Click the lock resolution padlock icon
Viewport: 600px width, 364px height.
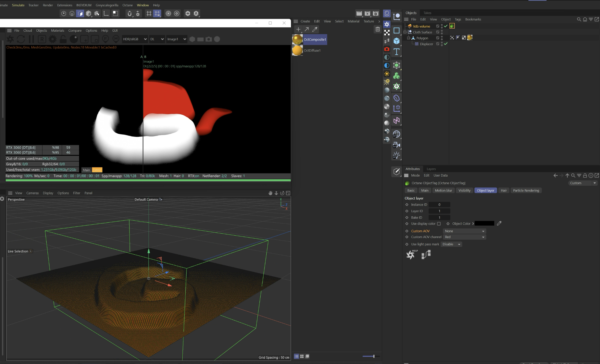pyautogui.click(x=63, y=39)
